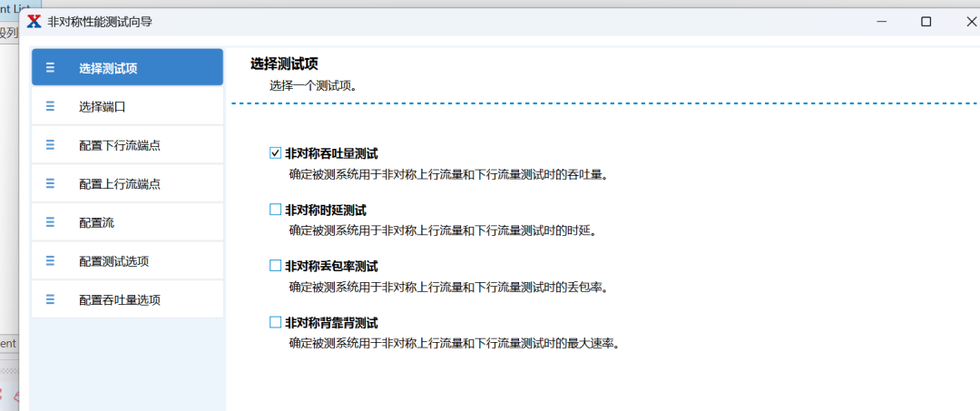Click the list icon beside 选择端口
980x411 pixels.
[x=50, y=106]
